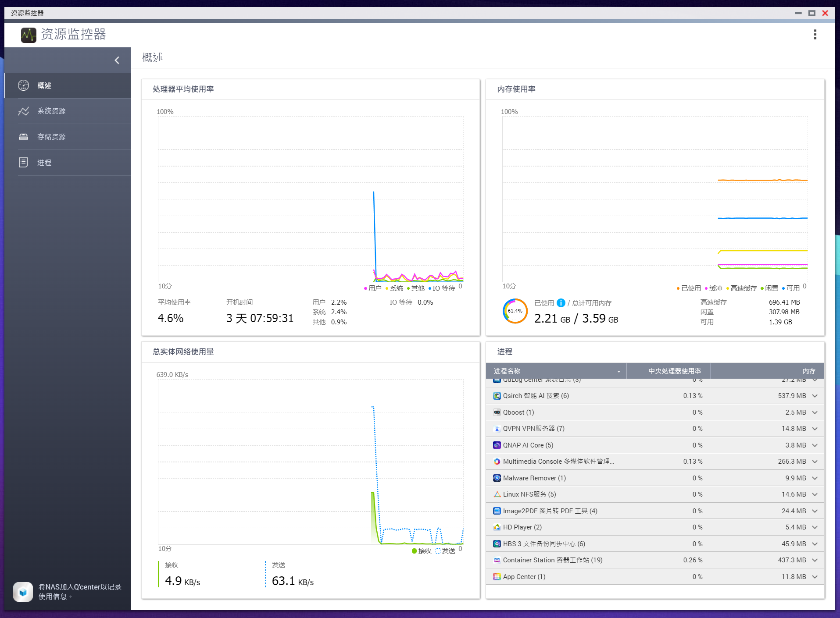840x618 pixels.
Task: Toggle 缓冲 series in memory legend
Action: (713, 288)
